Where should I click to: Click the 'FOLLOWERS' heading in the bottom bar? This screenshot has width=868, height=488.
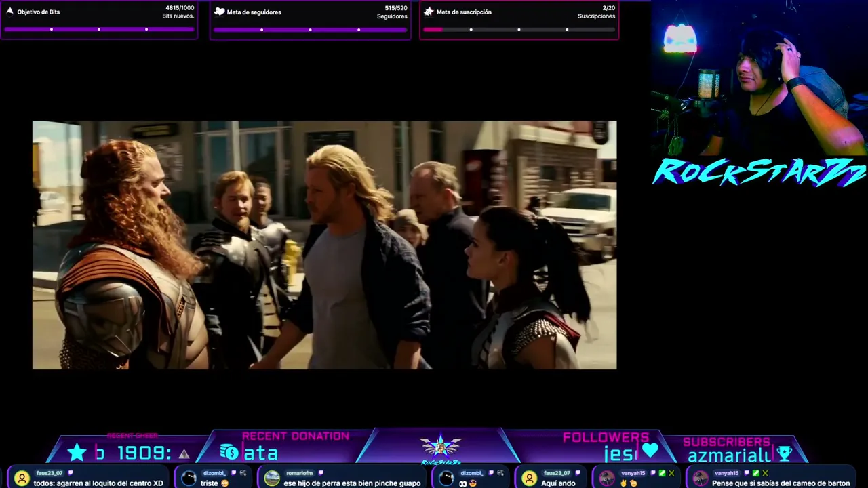tap(606, 438)
